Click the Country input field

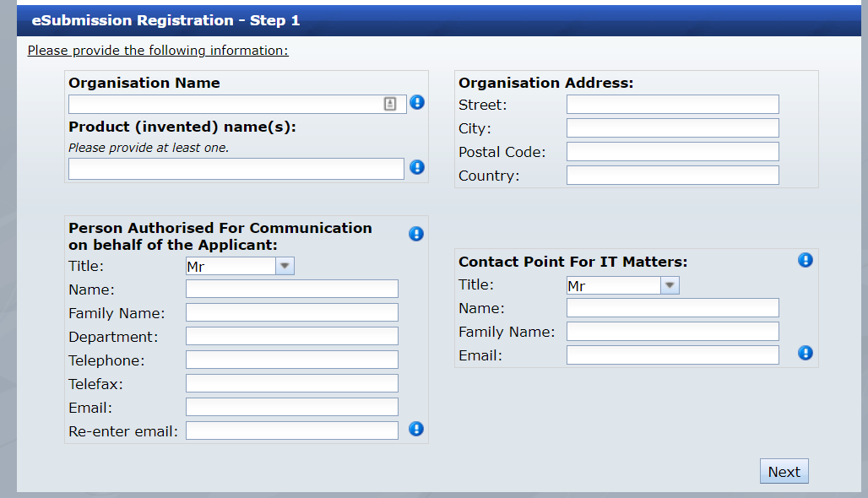coord(673,176)
